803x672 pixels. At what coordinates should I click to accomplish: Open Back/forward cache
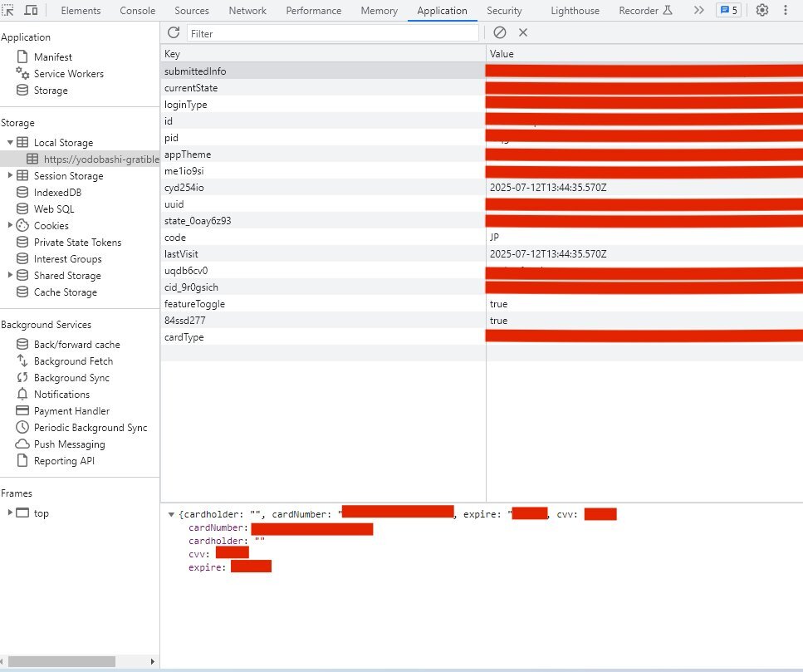click(x=77, y=344)
